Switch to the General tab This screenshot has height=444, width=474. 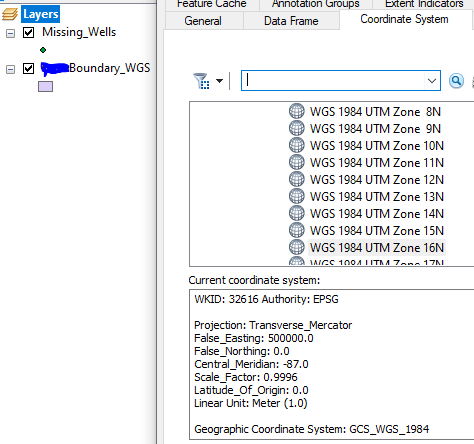point(203,21)
